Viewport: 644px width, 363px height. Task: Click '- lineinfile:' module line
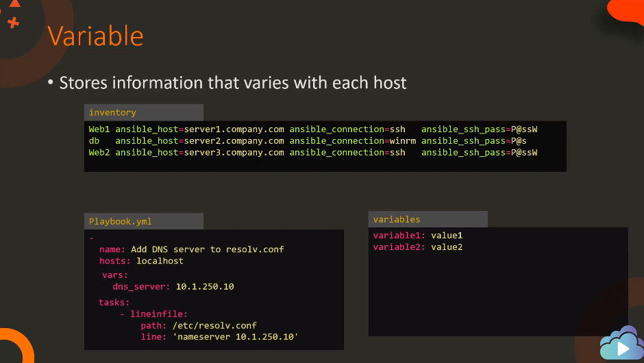point(153,314)
